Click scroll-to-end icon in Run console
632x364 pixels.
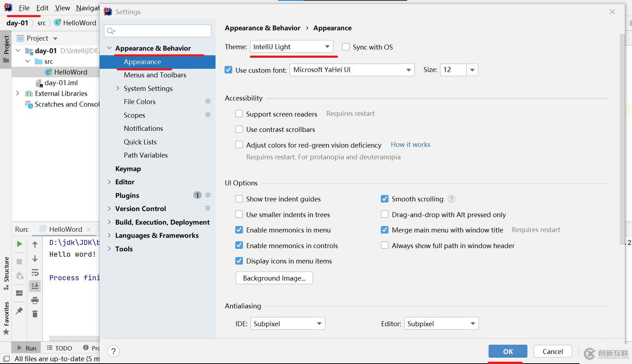35,286
